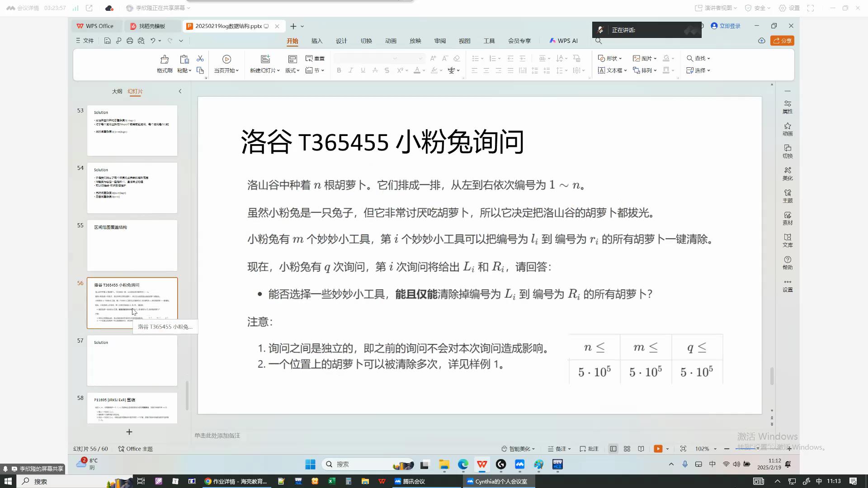
Task: Switch to the outline (大纲) tab
Action: click(x=117, y=91)
